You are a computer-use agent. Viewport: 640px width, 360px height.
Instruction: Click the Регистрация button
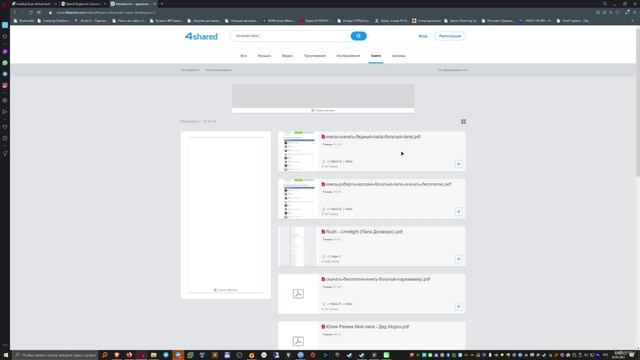tap(450, 36)
